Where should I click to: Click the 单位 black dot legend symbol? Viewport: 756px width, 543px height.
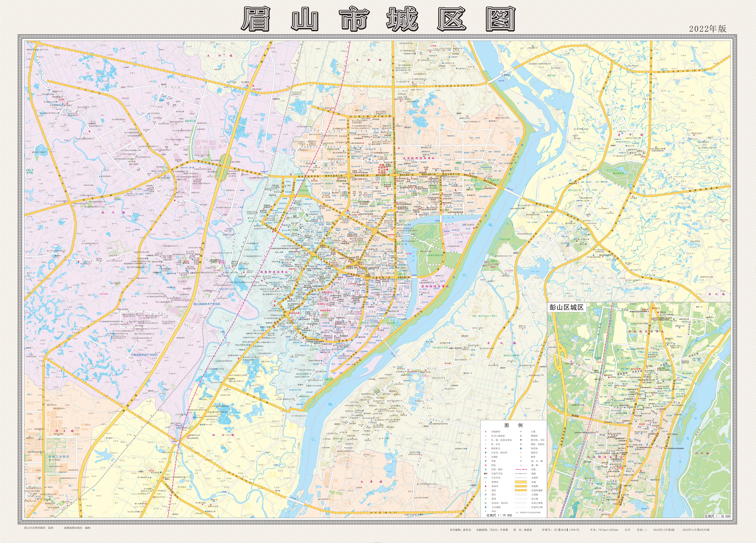(x=486, y=511)
